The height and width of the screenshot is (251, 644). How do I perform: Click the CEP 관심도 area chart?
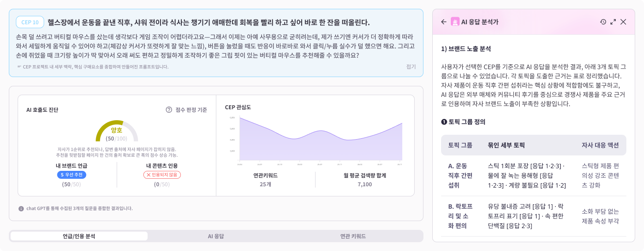click(x=321, y=139)
